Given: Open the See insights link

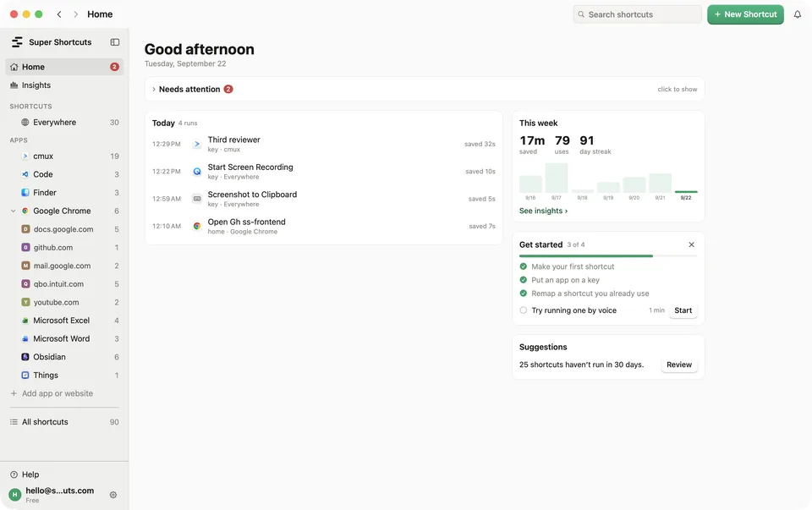Looking at the screenshot, I should 543,211.
